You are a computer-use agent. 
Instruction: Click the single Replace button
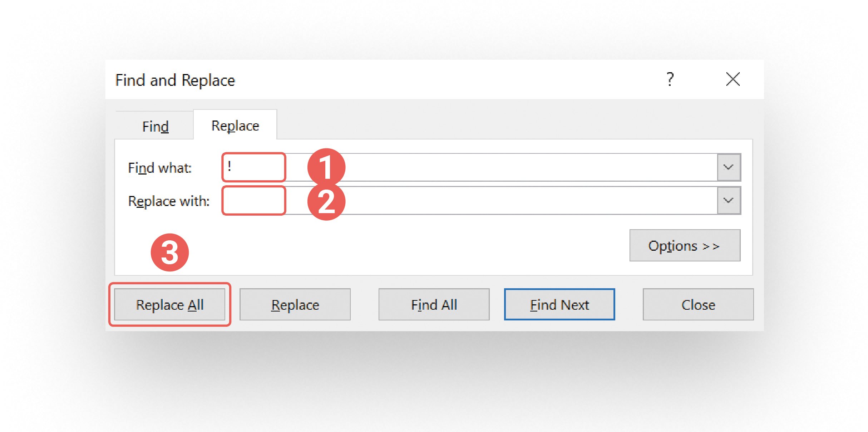click(295, 305)
